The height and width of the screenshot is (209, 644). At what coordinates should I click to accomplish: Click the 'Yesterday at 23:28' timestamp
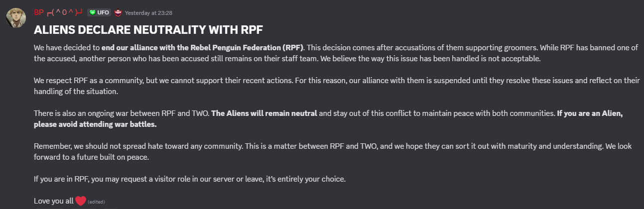click(x=148, y=12)
